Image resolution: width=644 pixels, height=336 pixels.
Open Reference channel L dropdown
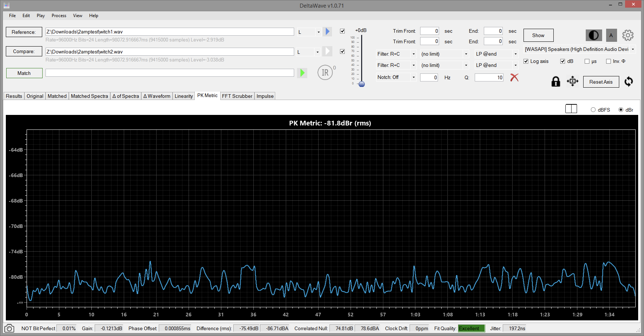(309, 32)
